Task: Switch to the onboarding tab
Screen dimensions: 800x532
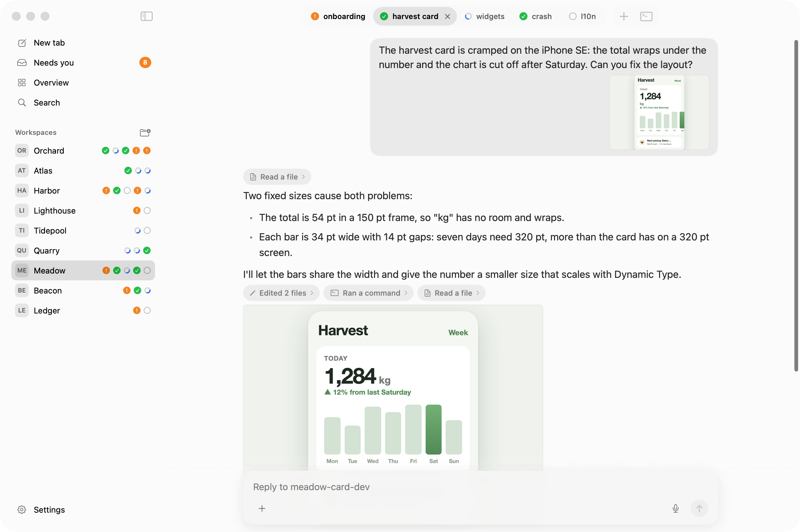Action: [338, 16]
